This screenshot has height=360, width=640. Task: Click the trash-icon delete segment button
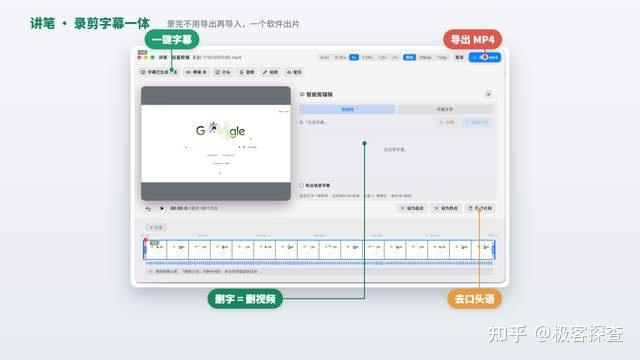pyautogui.click(x=480, y=208)
